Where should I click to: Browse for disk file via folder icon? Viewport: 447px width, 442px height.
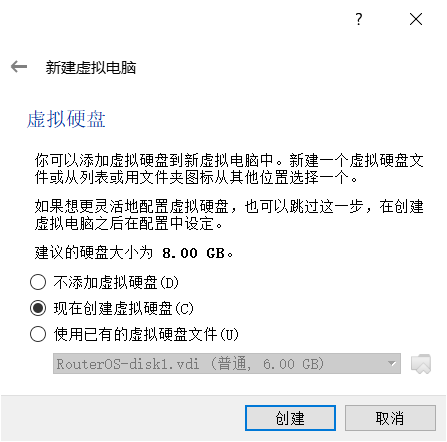coord(421,364)
